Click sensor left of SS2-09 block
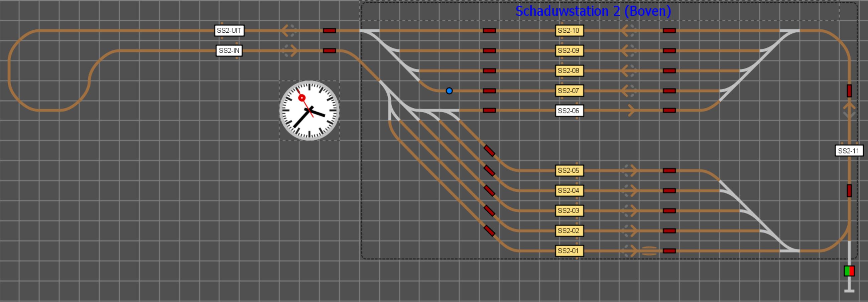 point(489,51)
